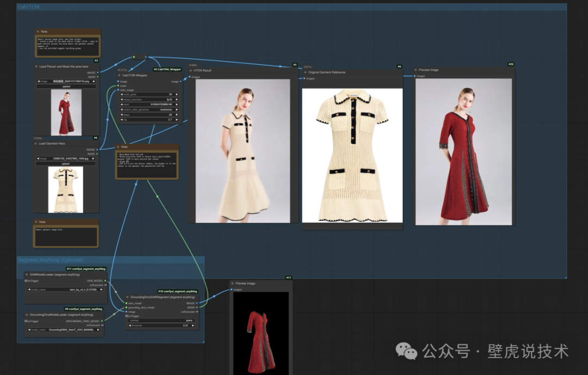Click the jeans prompt input field

click(x=162, y=321)
